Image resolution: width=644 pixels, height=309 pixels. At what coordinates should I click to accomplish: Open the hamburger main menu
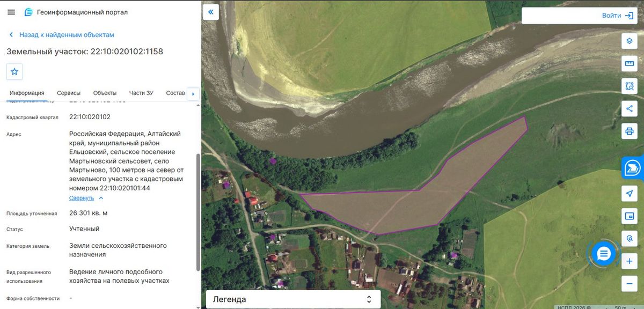click(x=11, y=12)
